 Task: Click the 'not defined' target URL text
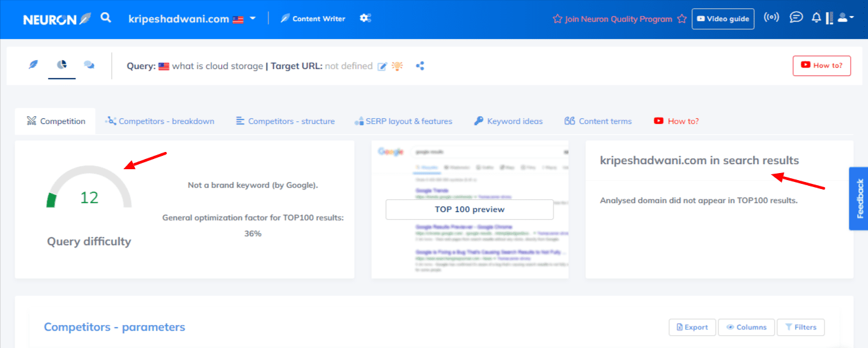[348, 66]
